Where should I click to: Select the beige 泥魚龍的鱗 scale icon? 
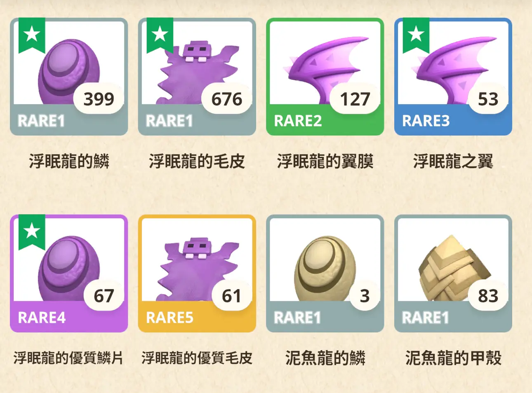click(x=325, y=274)
